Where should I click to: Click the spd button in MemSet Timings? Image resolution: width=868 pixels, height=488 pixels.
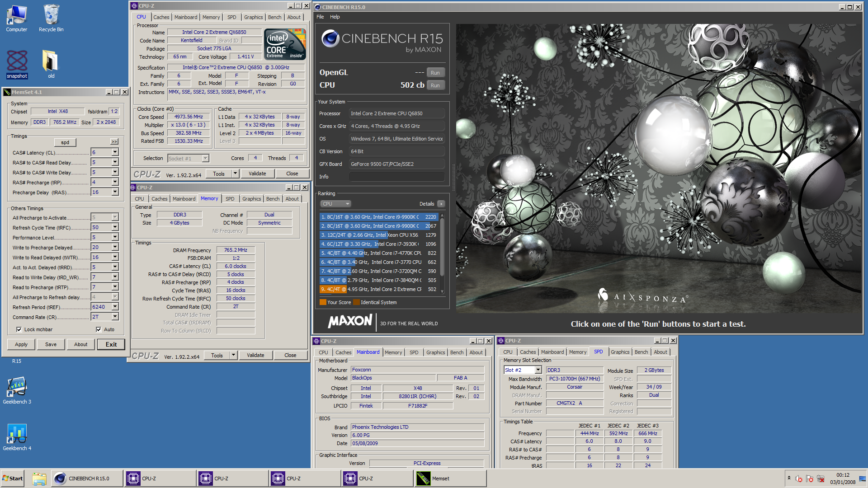(x=65, y=142)
